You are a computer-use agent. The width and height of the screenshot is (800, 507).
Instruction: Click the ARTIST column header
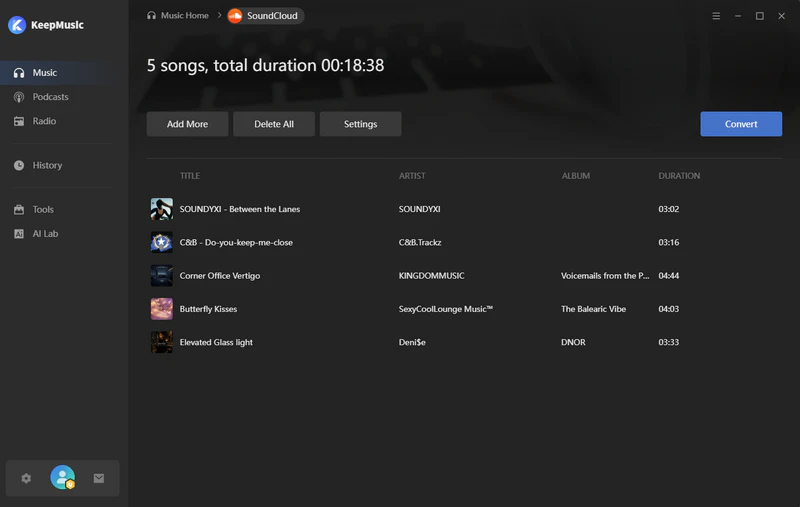(412, 175)
